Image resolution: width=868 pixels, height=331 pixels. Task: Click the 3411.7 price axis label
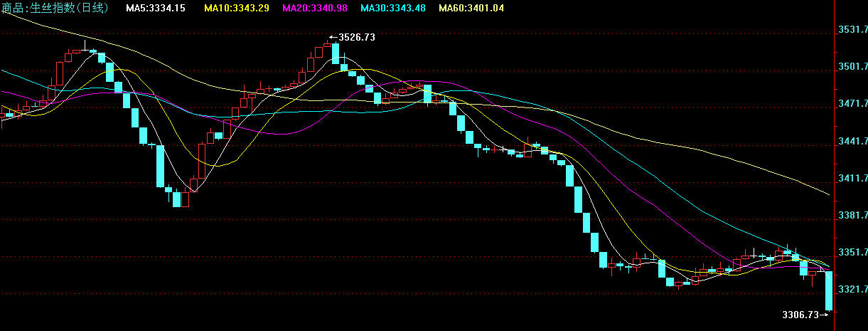coord(852,178)
